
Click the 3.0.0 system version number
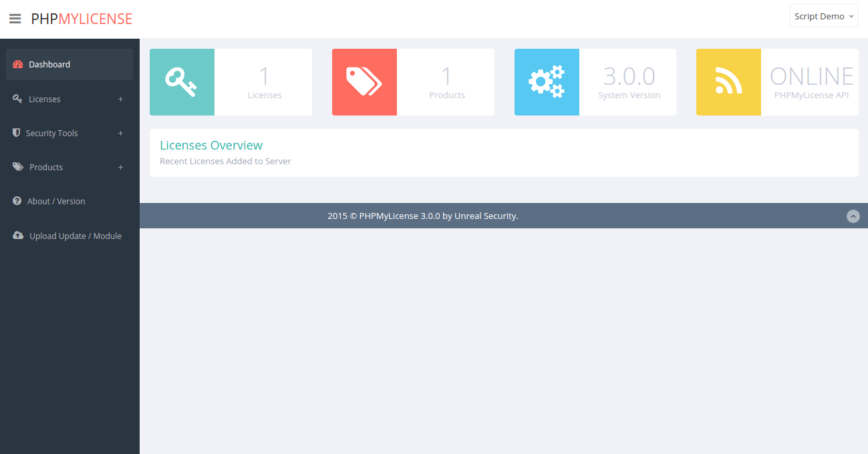click(x=629, y=77)
